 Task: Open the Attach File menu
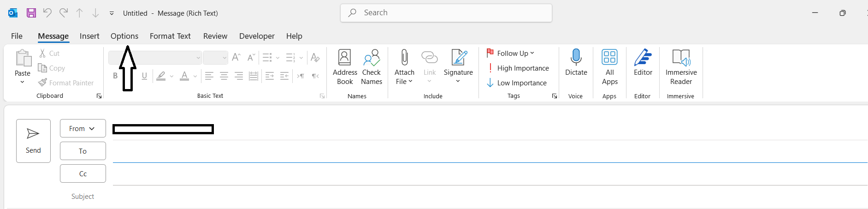pos(404,67)
